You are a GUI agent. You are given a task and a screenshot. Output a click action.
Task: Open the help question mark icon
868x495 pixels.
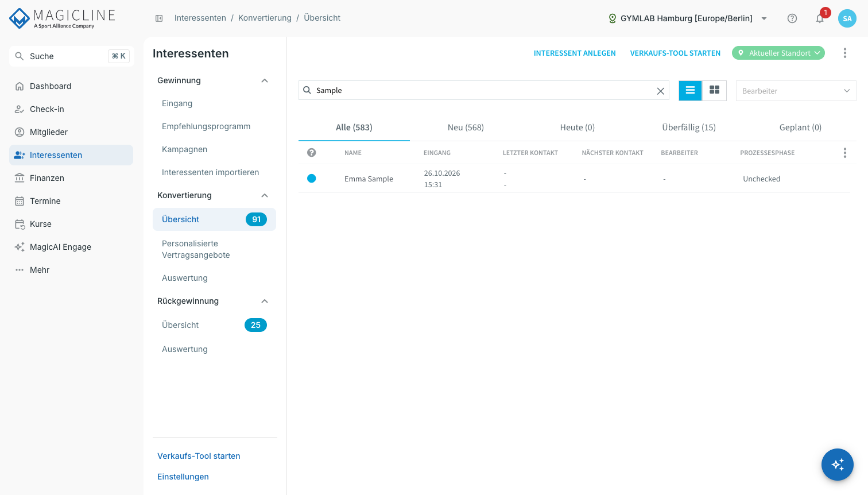792,18
